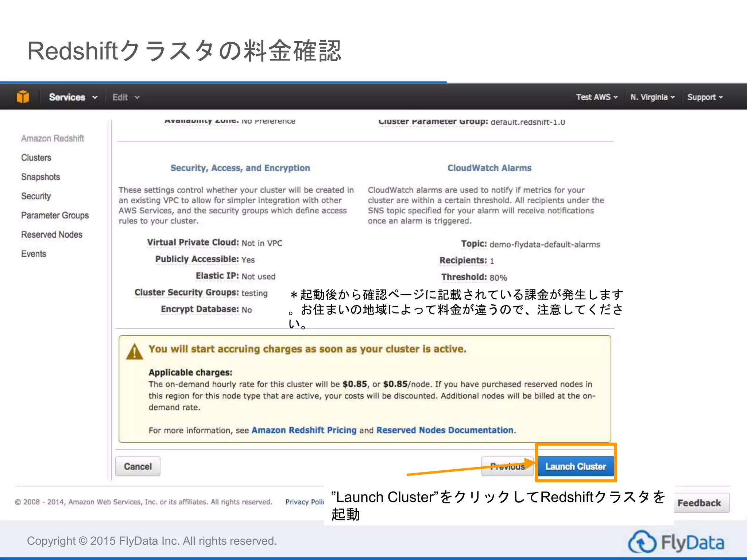Click the Cluster Parameter Group label
The width and height of the screenshot is (747, 560).
pos(433,121)
